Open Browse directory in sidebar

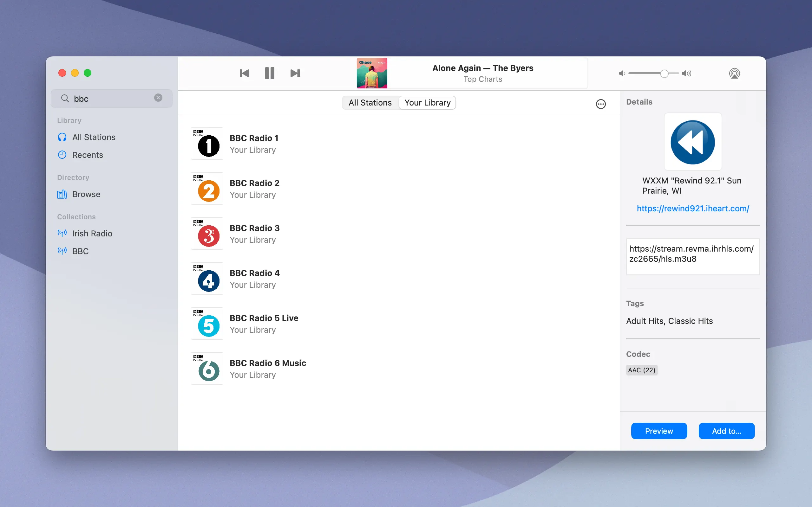point(86,194)
